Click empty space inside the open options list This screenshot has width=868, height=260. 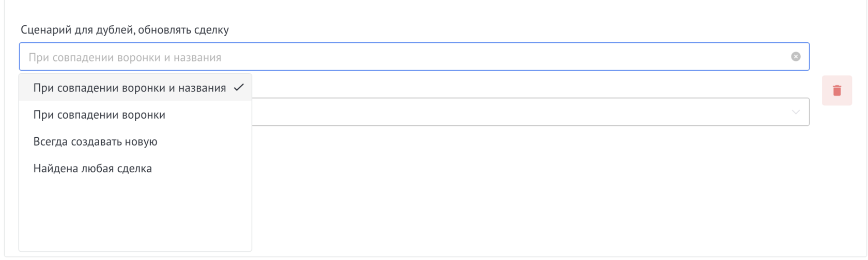point(134,217)
